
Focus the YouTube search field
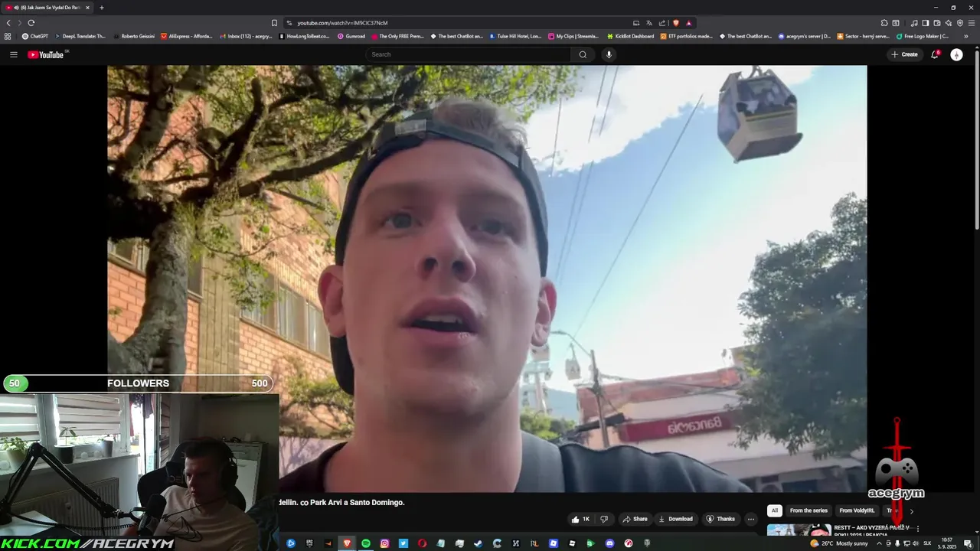point(469,54)
